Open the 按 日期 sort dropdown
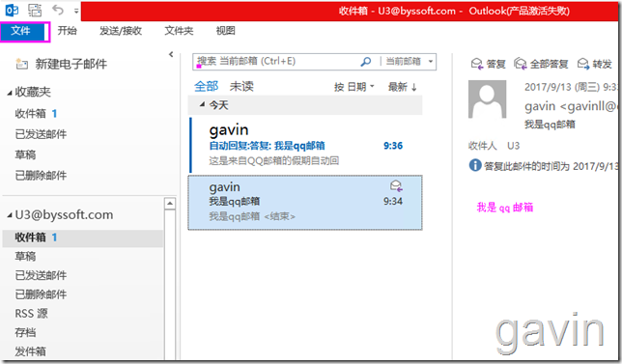The height and width of the screenshot is (364, 622). [354, 87]
